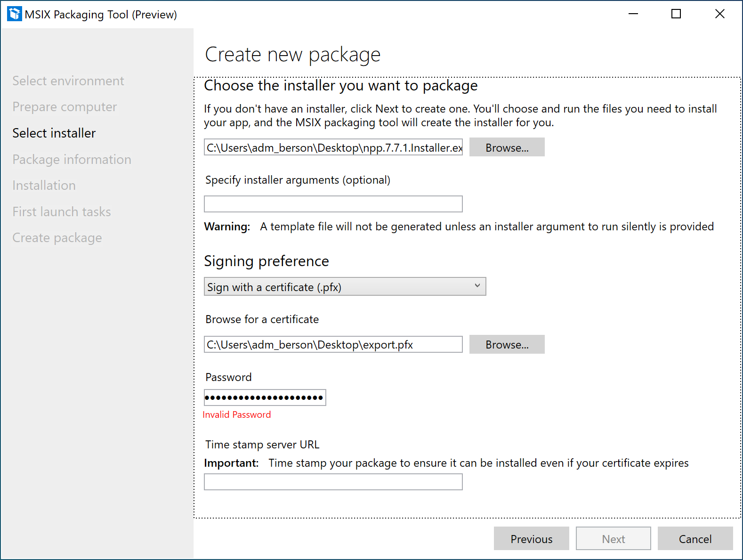
Task: Click inside the installer arguments field
Action: pos(333,204)
